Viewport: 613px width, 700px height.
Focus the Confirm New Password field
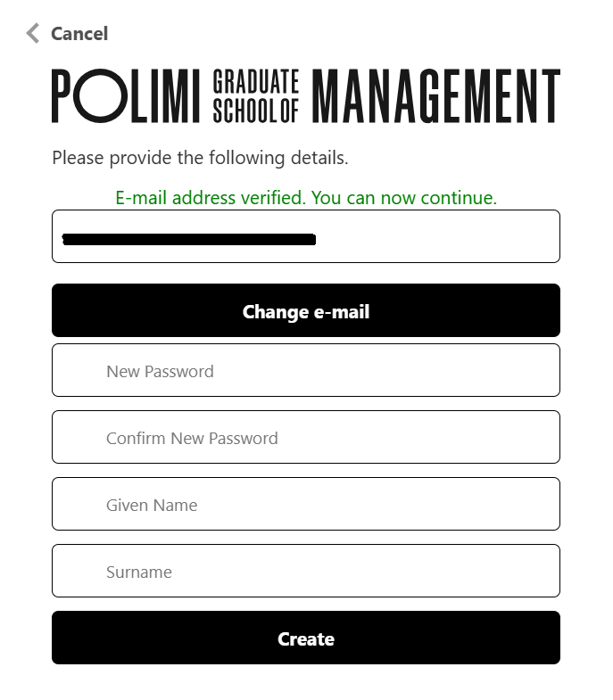pyautogui.click(x=306, y=437)
